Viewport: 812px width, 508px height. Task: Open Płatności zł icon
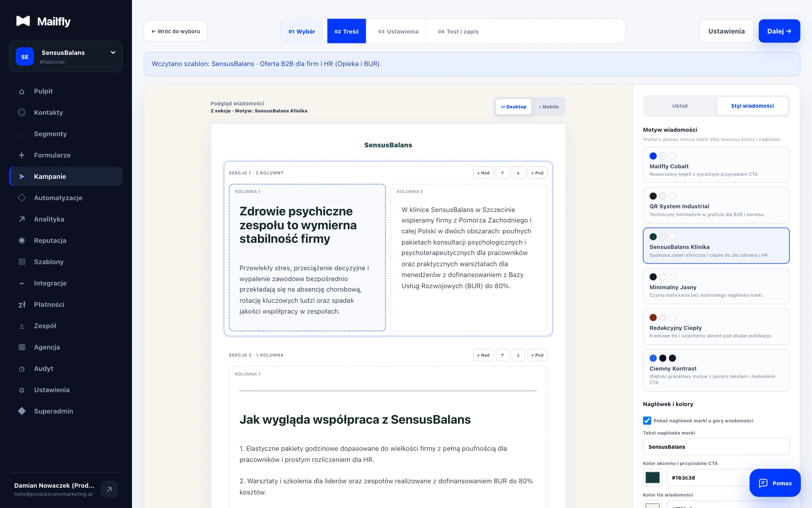[x=22, y=304]
